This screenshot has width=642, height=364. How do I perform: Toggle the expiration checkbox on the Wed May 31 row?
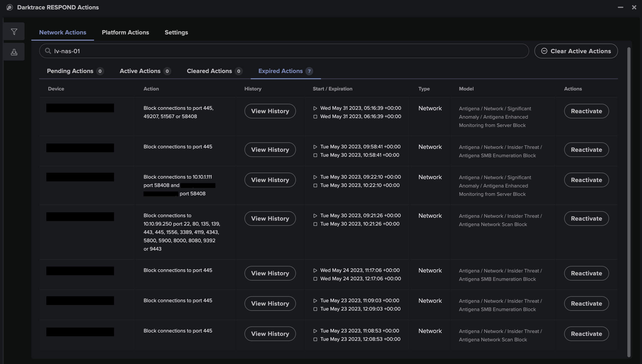pos(315,117)
